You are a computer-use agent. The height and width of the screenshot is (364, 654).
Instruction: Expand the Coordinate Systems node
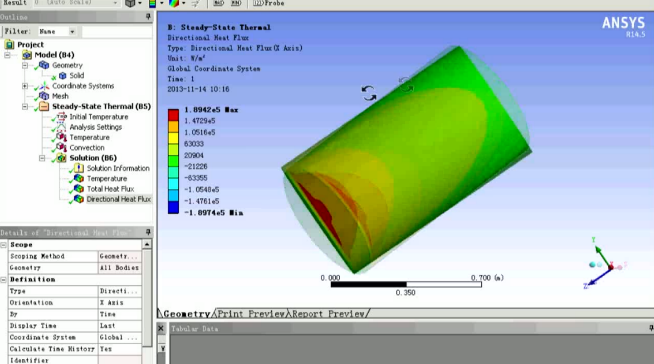click(x=25, y=86)
